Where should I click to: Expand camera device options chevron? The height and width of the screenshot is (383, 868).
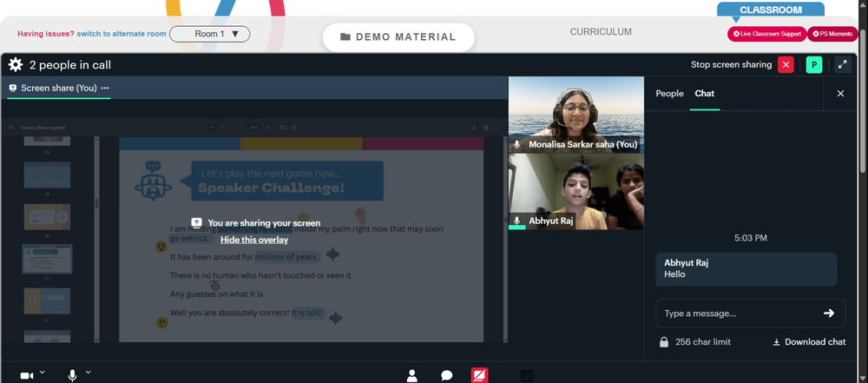(42, 372)
